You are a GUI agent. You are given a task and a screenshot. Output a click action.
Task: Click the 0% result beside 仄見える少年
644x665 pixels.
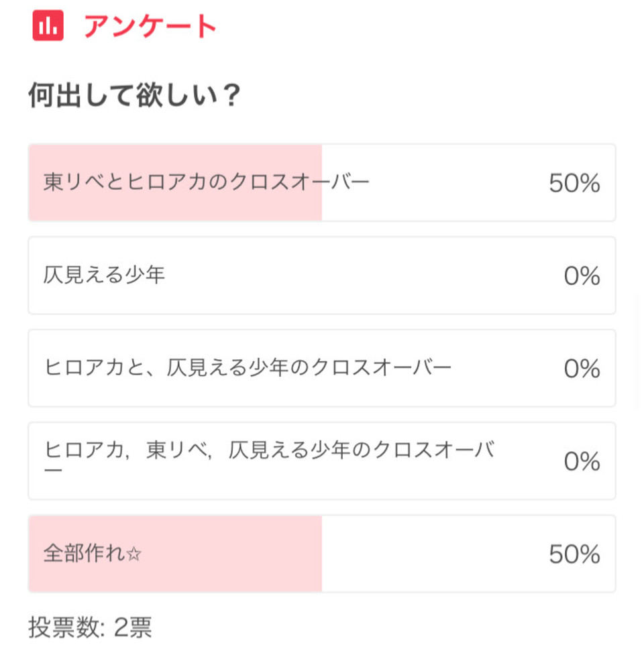tap(582, 276)
